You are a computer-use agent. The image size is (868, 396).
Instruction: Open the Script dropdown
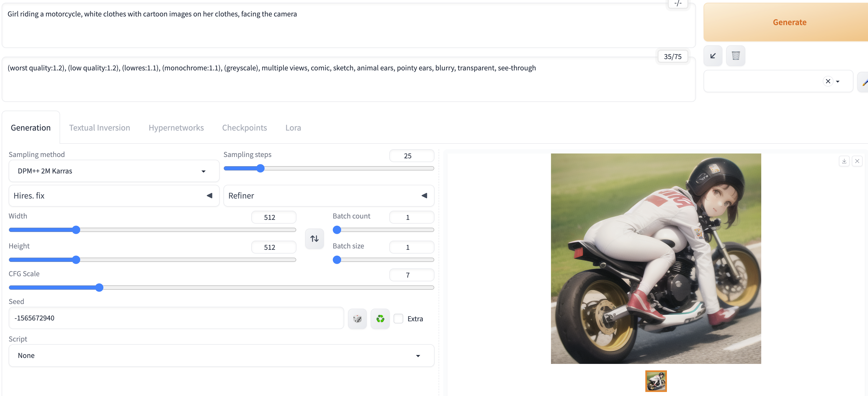[221, 356]
